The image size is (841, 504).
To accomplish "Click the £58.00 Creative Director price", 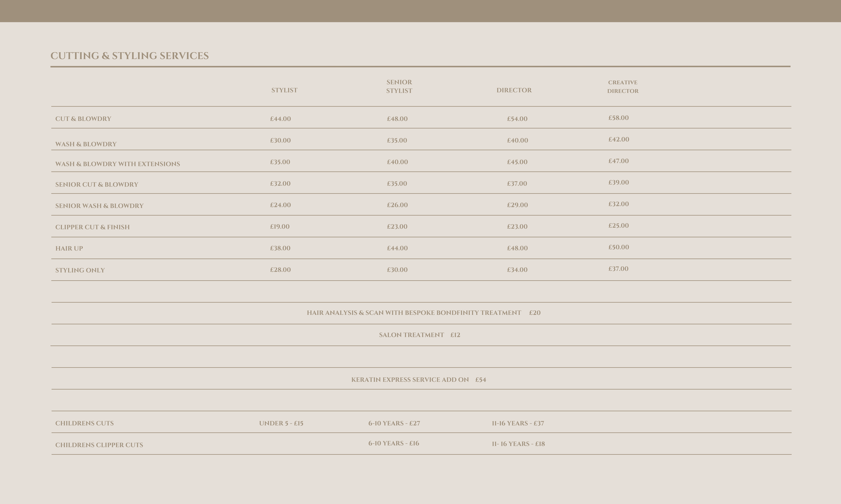I will (618, 118).
